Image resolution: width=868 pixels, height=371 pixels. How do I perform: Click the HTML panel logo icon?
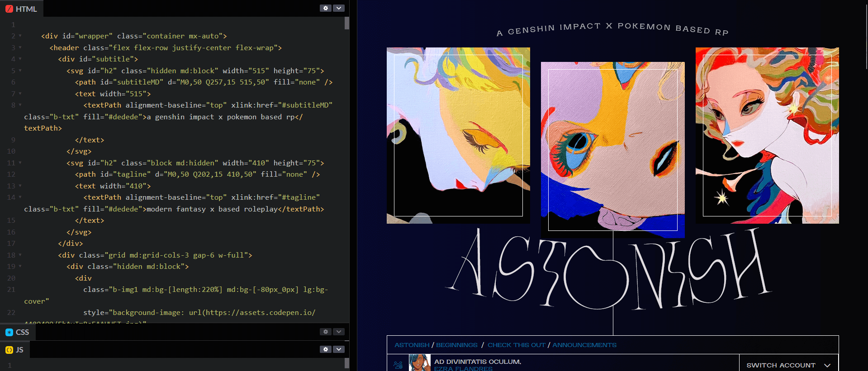point(9,9)
